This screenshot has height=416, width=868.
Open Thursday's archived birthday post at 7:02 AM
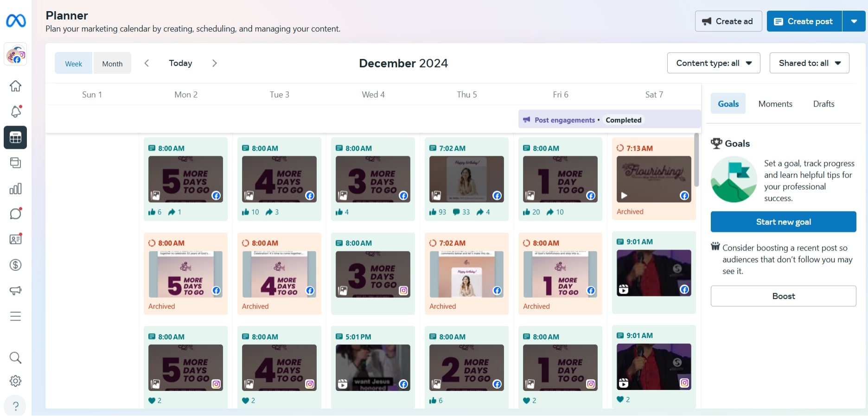point(466,274)
